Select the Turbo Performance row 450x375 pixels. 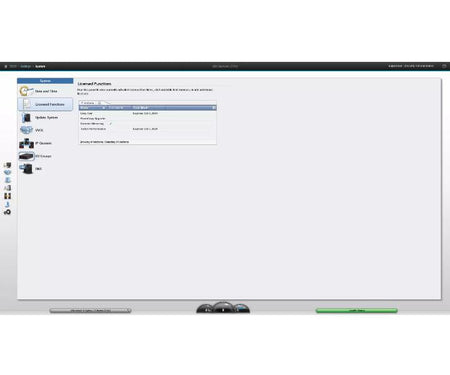(148, 129)
